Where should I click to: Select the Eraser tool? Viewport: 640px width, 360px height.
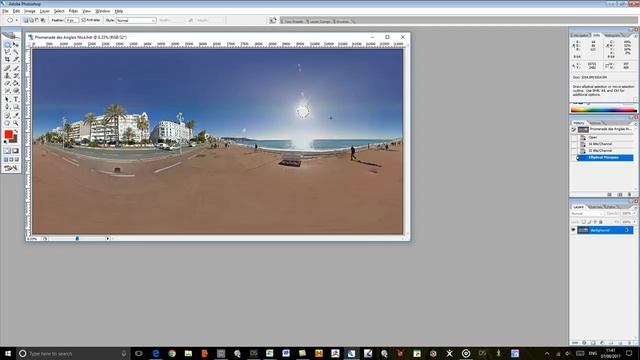pos(7,83)
